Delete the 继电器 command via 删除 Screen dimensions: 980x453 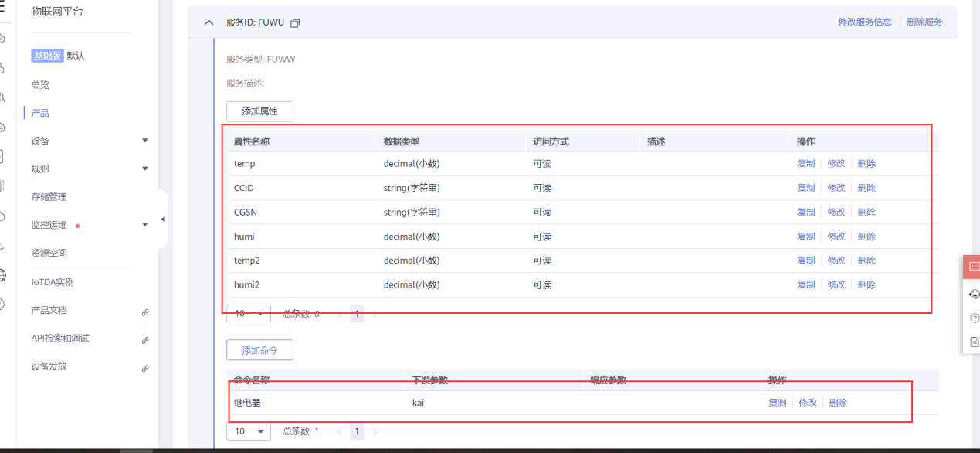coord(838,403)
